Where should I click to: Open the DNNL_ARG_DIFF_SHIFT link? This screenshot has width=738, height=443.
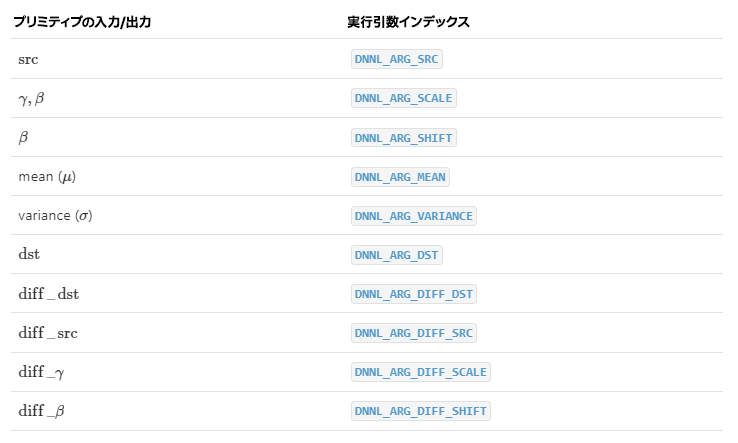pyautogui.click(x=421, y=411)
